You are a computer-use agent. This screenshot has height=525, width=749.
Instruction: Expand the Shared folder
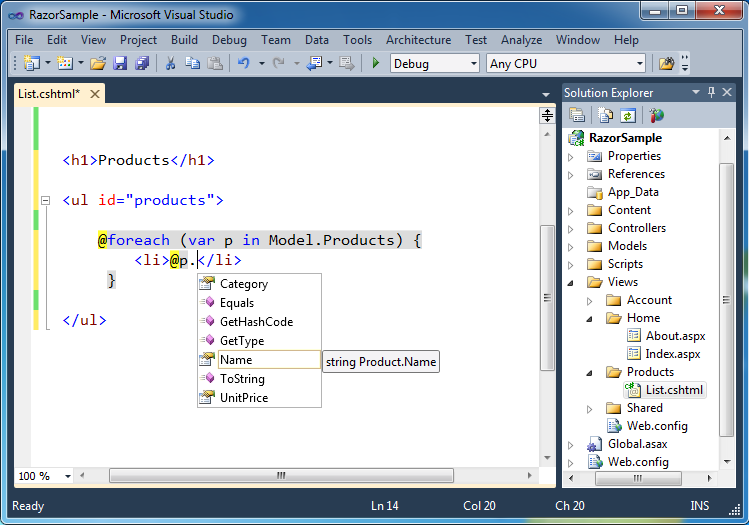pos(589,409)
